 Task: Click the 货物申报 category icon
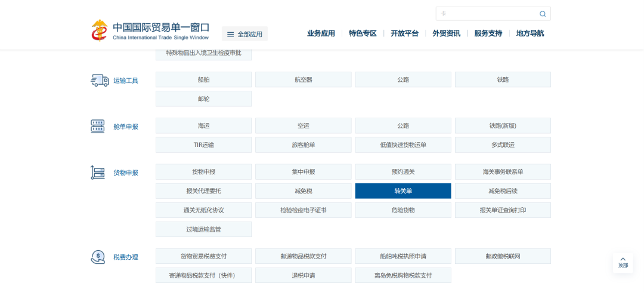pyautogui.click(x=98, y=173)
